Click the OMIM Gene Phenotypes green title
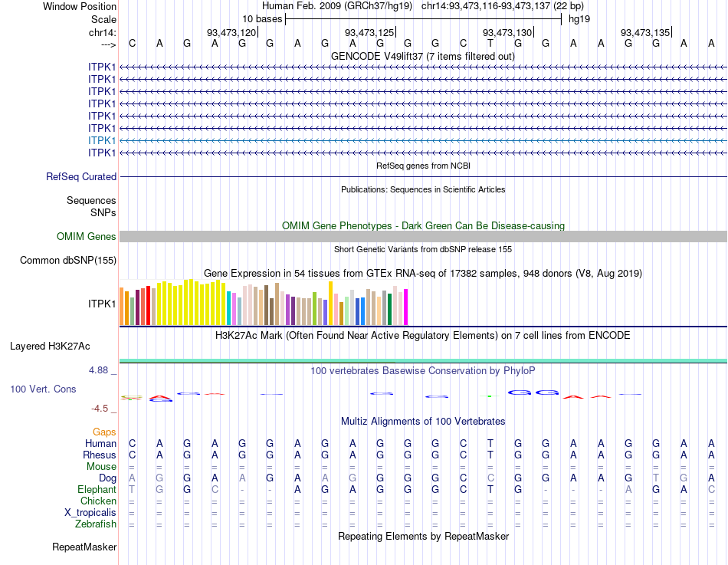 pyautogui.click(x=423, y=226)
